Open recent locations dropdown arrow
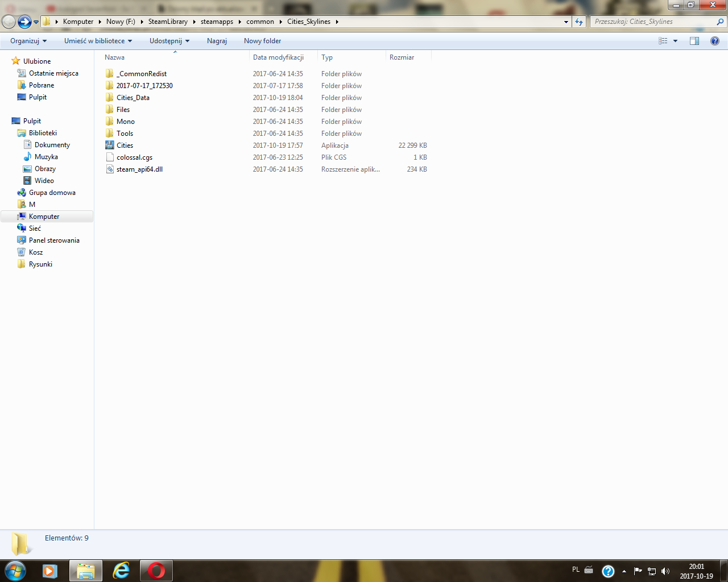 click(36, 22)
